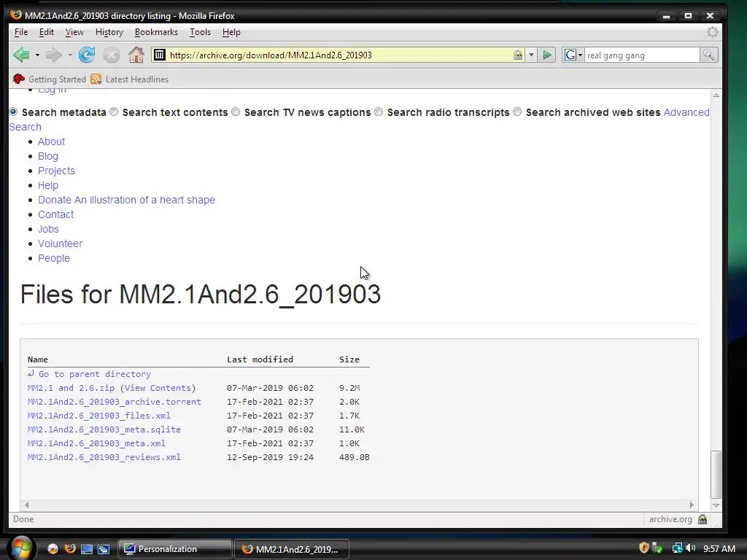Select the Search archived web sites option
Viewport: 747px width, 560px height.
pos(517,112)
